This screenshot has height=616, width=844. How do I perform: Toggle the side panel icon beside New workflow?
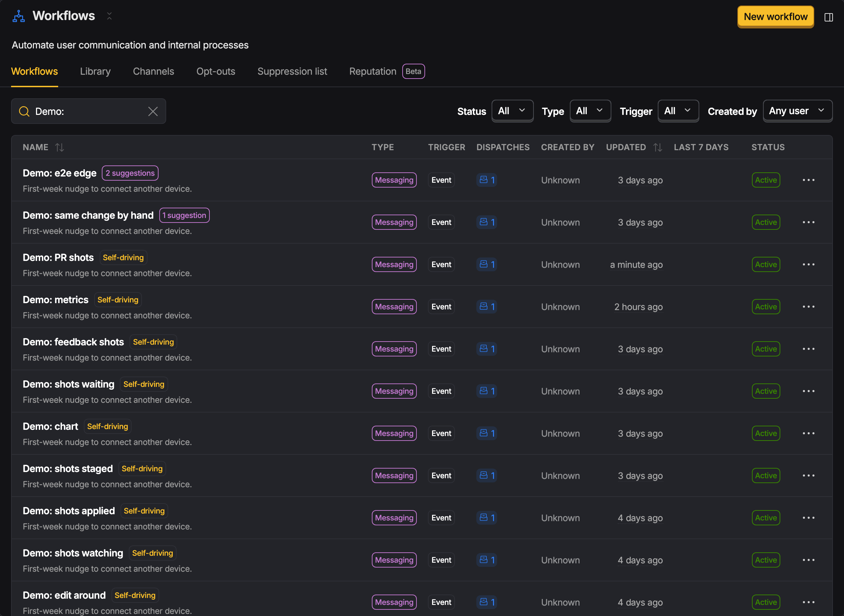[x=828, y=17]
